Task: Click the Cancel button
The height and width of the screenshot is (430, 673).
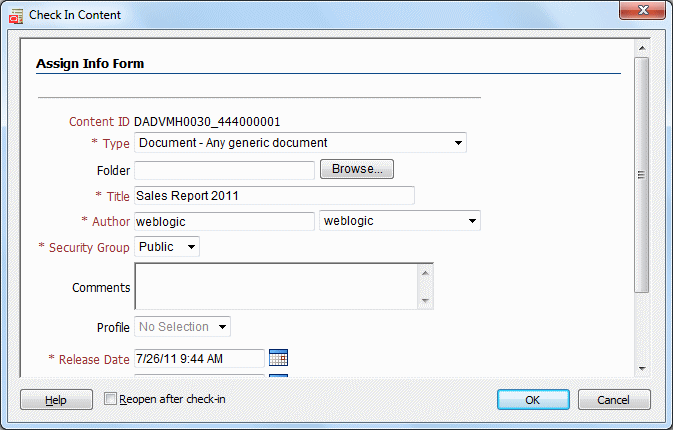Action: click(614, 400)
